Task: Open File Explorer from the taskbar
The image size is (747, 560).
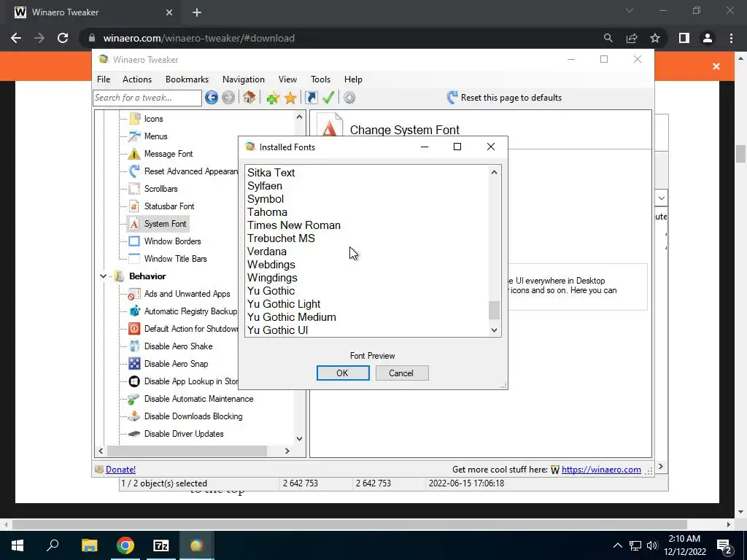Action: tap(89, 545)
